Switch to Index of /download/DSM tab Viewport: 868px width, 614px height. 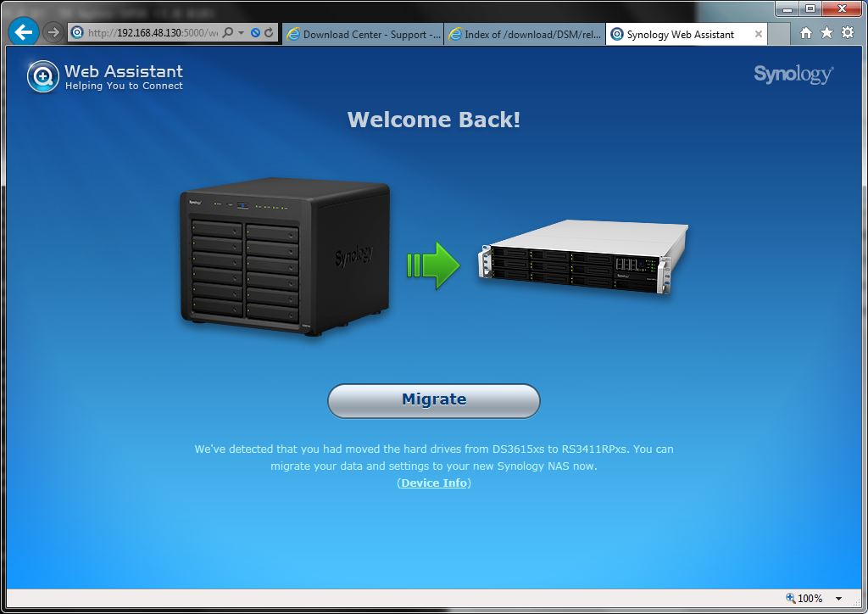[x=525, y=34]
